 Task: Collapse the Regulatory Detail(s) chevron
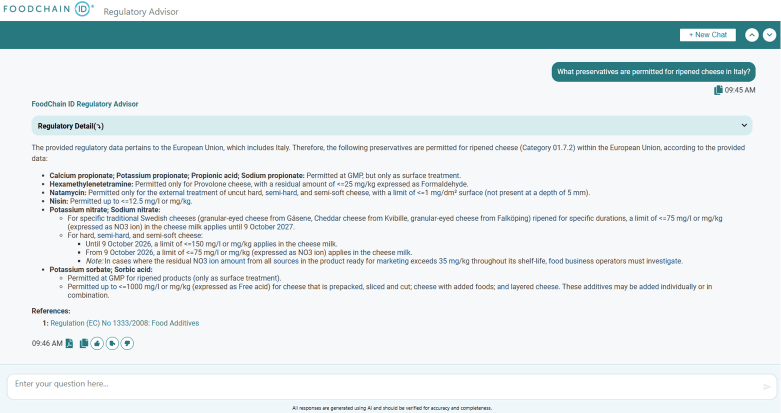click(x=745, y=126)
